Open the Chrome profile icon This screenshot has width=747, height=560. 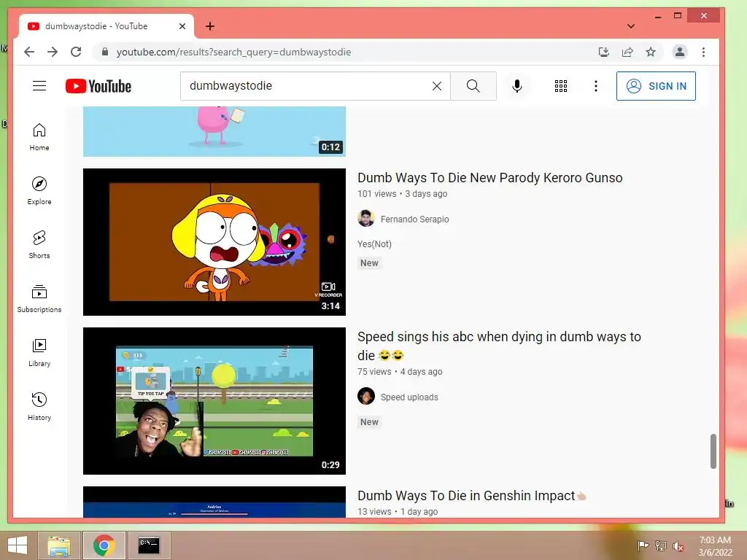point(680,52)
